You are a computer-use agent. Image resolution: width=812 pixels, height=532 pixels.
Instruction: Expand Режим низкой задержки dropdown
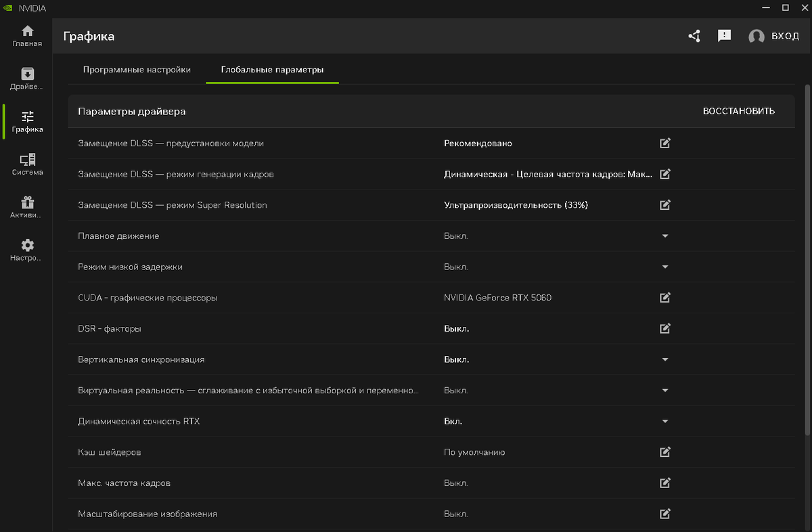[665, 267]
